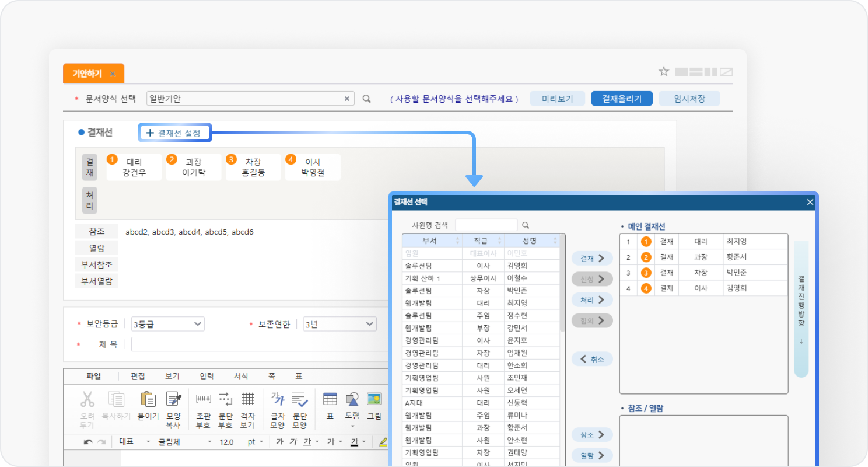Screen dimensions: 868x467
Task: Open the 보존연한 3년 dropdown
Action: click(x=340, y=324)
